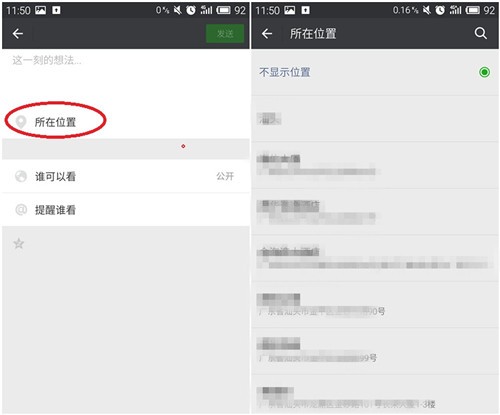The width and height of the screenshot is (500, 415).
Task: Tap the back arrow on the post screen
Action: coord(18,33)
